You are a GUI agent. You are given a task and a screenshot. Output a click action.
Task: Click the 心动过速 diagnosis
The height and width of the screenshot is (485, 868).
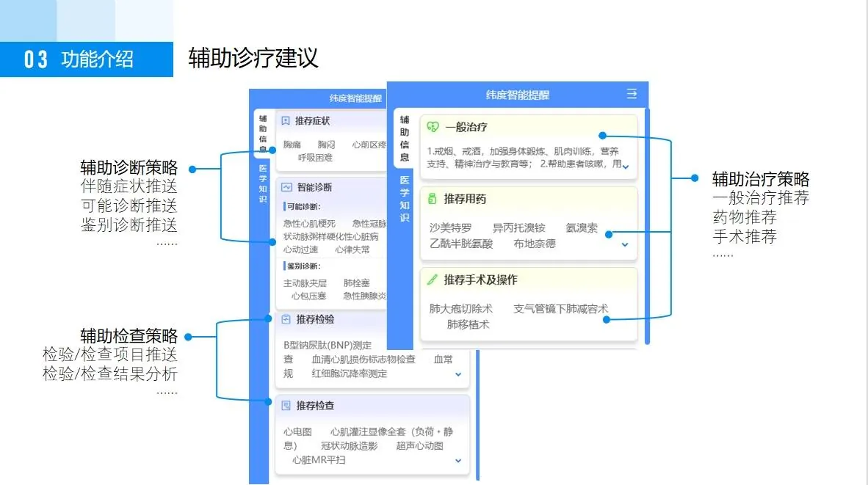coord(300,249)
